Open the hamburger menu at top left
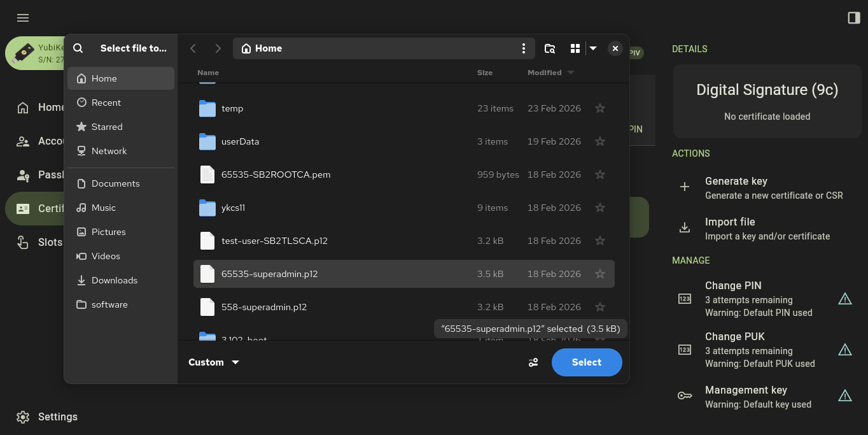The image size is (868, 435). tap(23, 18)
